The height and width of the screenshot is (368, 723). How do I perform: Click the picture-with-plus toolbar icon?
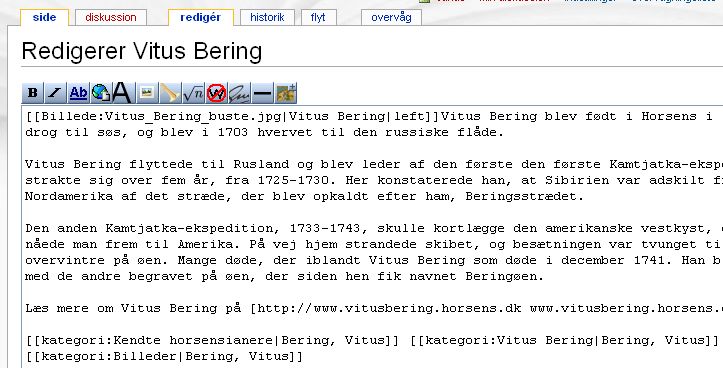point(286,93)
